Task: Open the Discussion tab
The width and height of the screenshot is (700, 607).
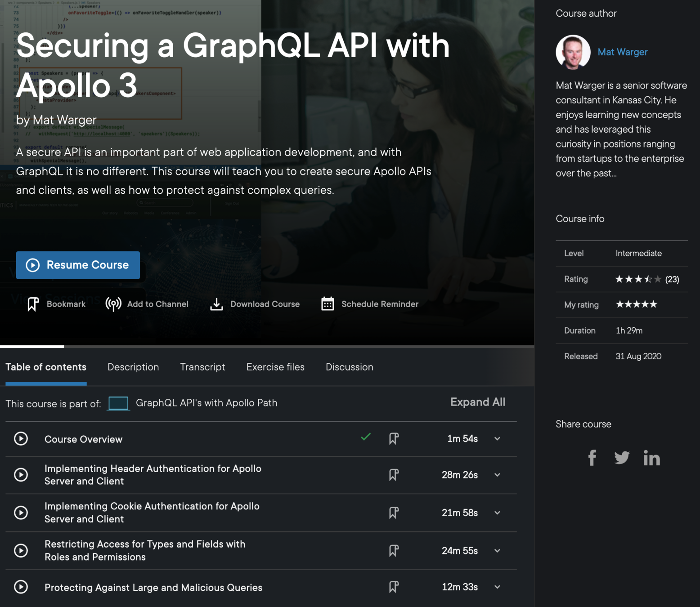Action: 350,367
